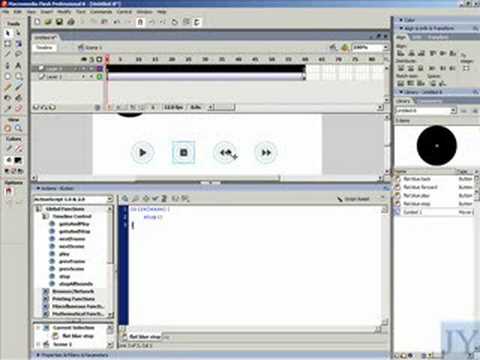Expand the Properties & Filters & Parameters panel

pos(38,355)
